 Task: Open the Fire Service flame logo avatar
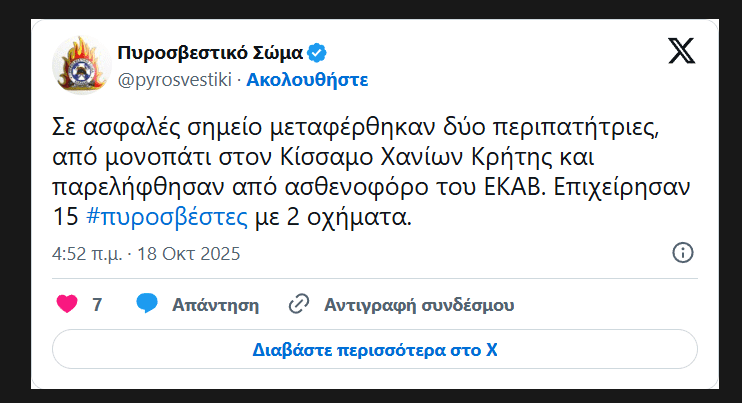click(82, 65)
